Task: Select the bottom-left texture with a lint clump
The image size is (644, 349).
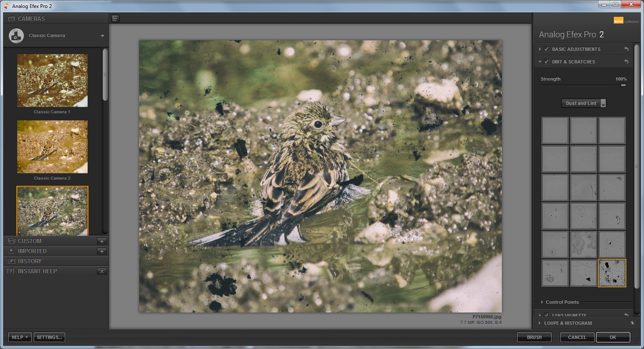Action: 555,273
